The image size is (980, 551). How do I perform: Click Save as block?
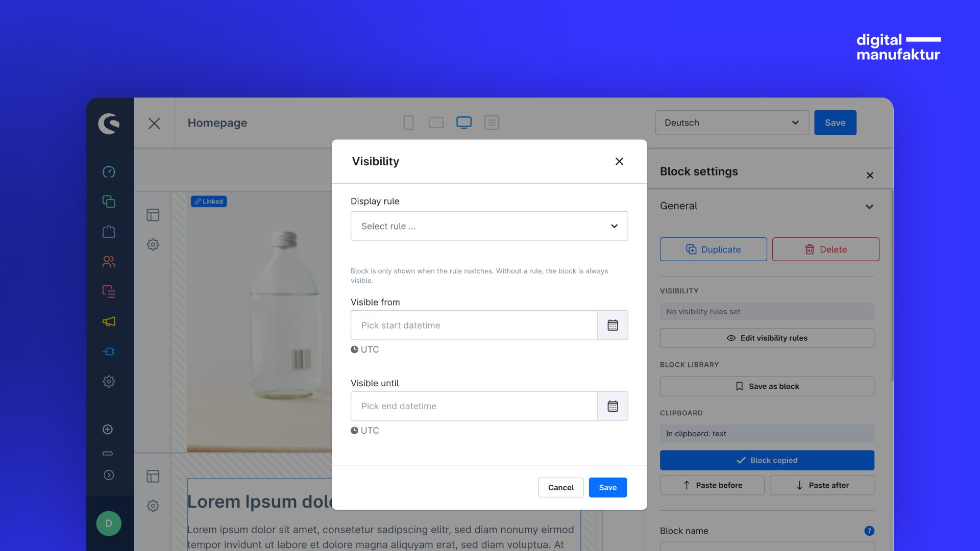pyautogui.click(x=767, y=386)
